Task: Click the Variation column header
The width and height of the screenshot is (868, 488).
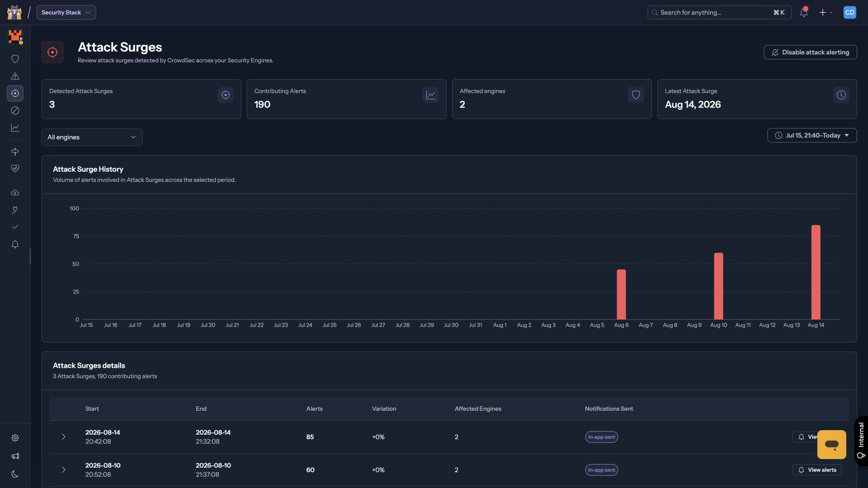Action: point(384,408)
